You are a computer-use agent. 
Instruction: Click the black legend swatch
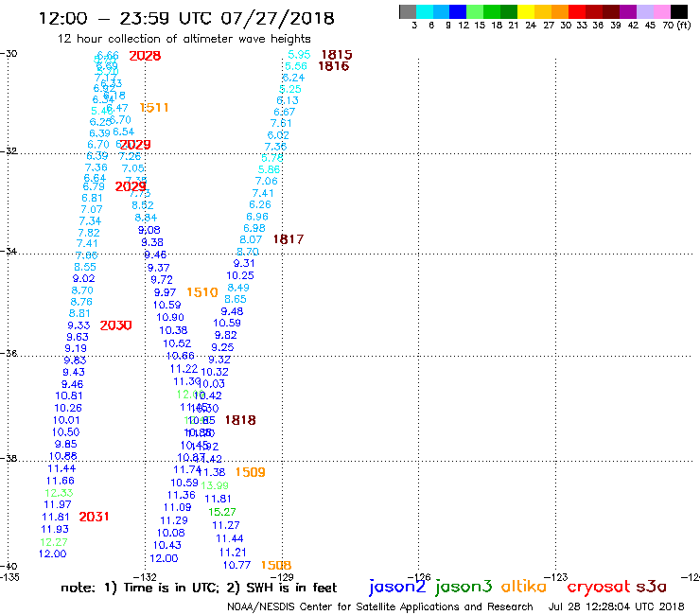click(679, 11)
